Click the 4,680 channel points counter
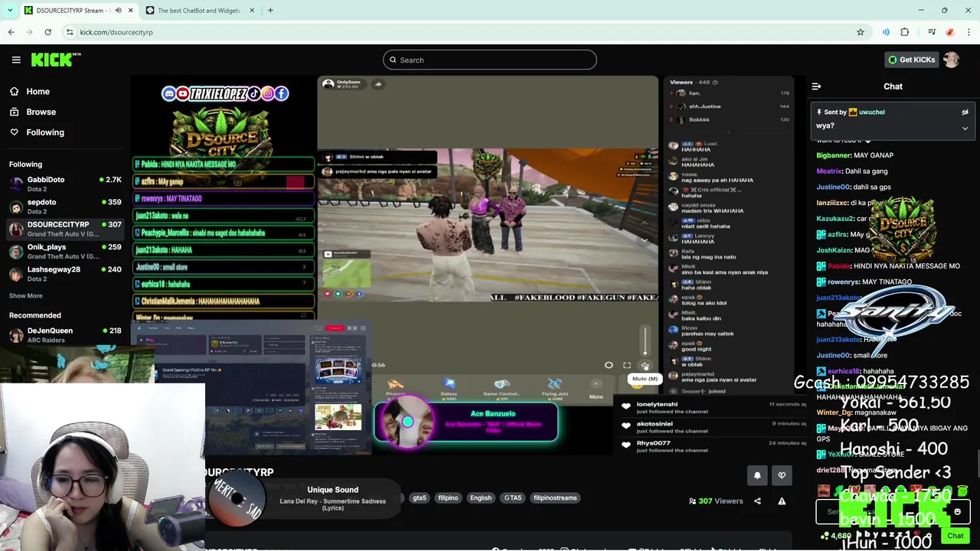 836,536
